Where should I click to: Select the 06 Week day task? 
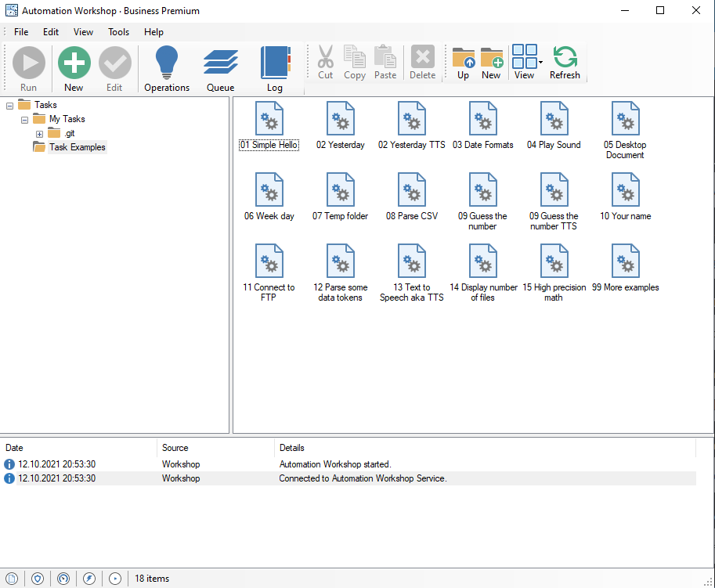tap(269, 197)
